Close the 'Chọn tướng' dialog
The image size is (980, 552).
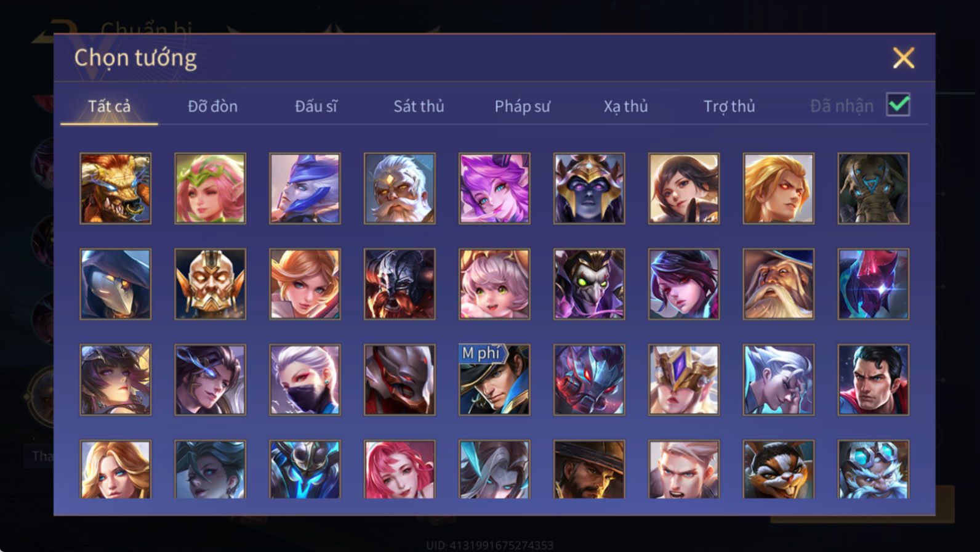click(903, 58)
